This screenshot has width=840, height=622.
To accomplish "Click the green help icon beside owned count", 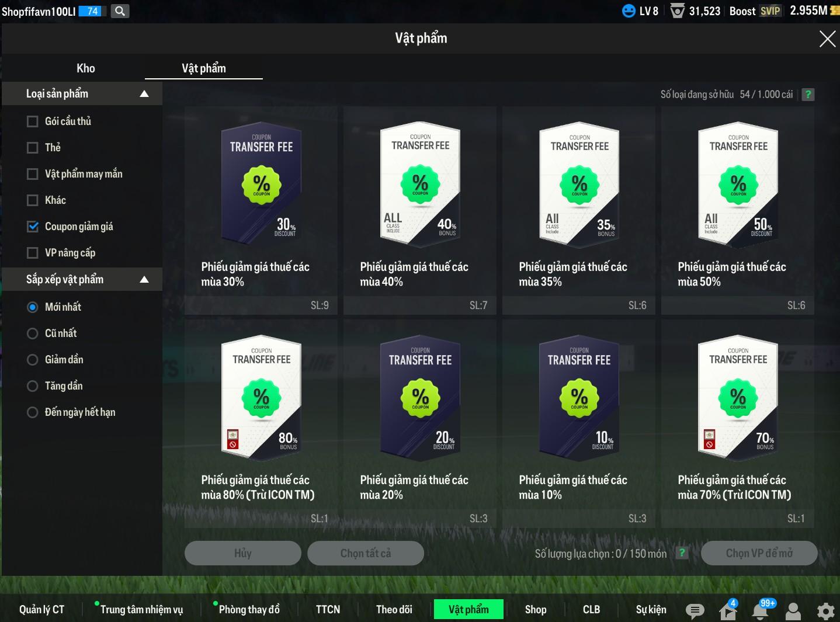I will (x=808, y=95).
